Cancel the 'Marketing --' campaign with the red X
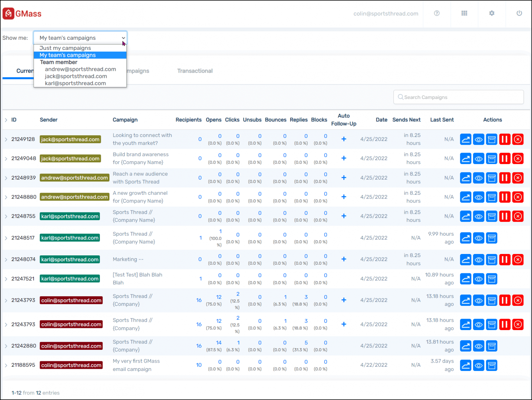 pos(518,259)
